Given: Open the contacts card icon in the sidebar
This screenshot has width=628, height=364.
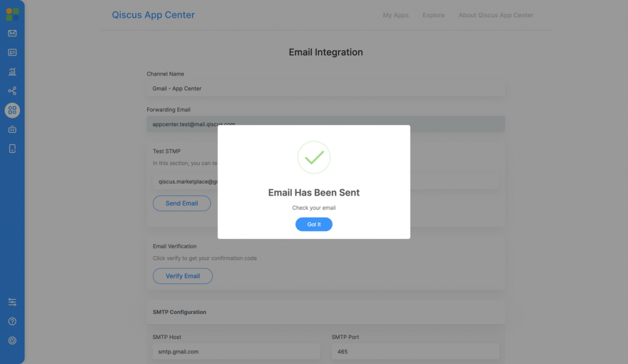Looking at the screenshot, I should pos(12,53).
